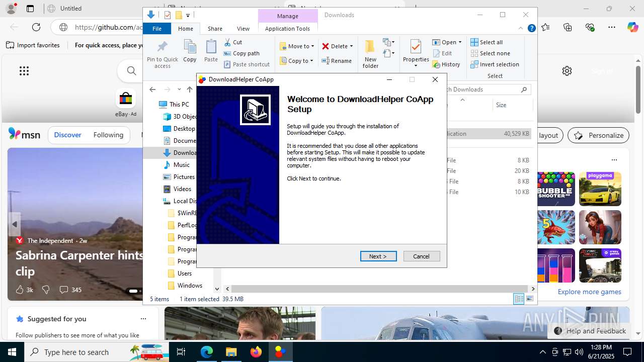The height and width of the screenshot is (362, 644).
Task: Click the navigation pane scroll down arrow
Action: coord(217,289)
